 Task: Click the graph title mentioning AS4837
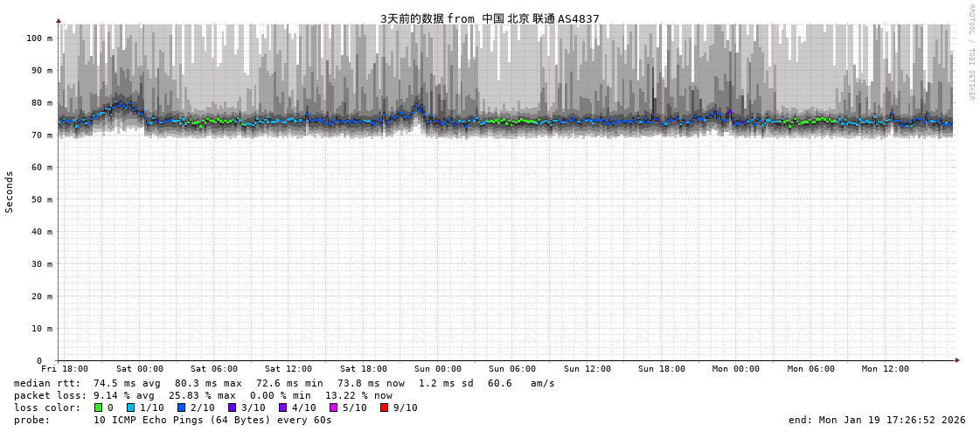coord(490,18)
